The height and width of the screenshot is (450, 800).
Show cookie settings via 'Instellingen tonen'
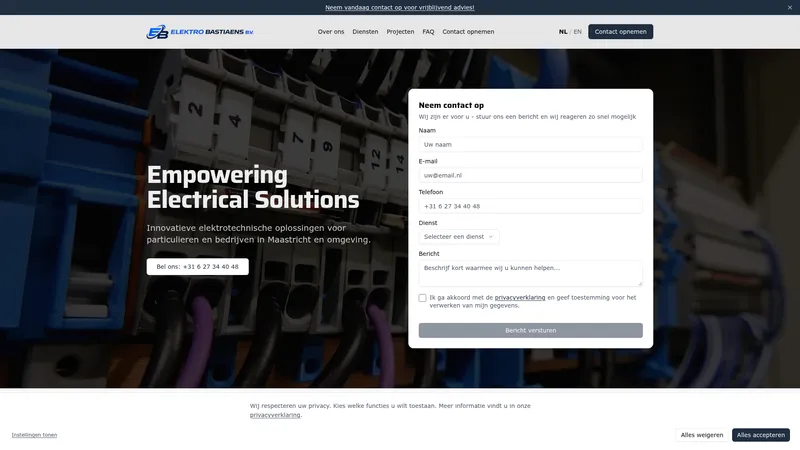point(34,435)
